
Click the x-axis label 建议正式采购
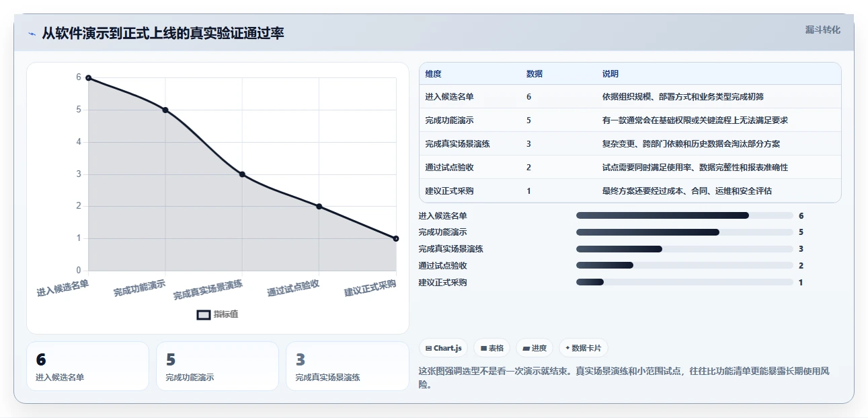point(370,288)
